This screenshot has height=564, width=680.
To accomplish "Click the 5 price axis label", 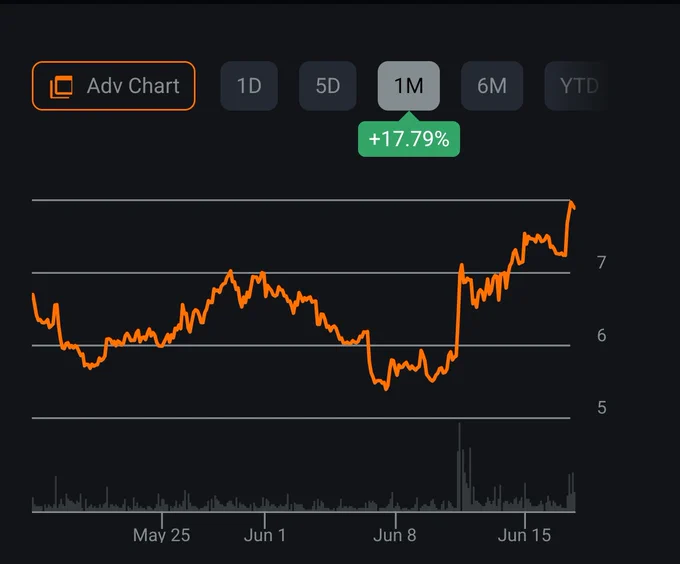I will tap(601, 408).
